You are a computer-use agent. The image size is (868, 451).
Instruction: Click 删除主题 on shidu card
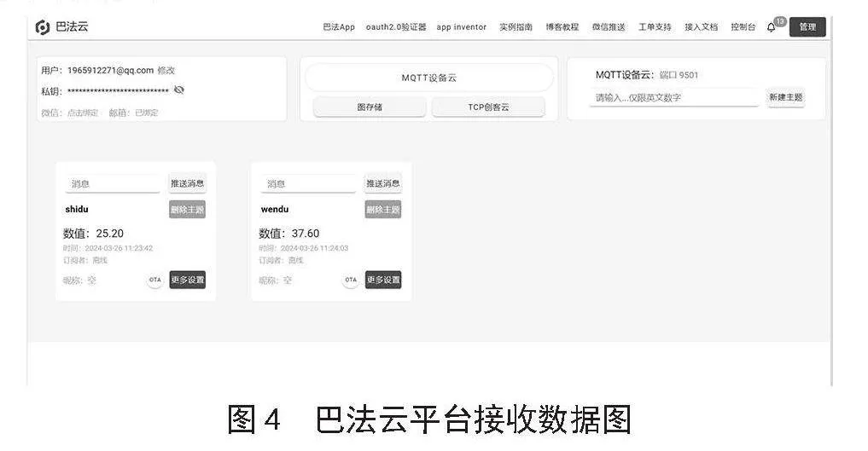point(187,210)
